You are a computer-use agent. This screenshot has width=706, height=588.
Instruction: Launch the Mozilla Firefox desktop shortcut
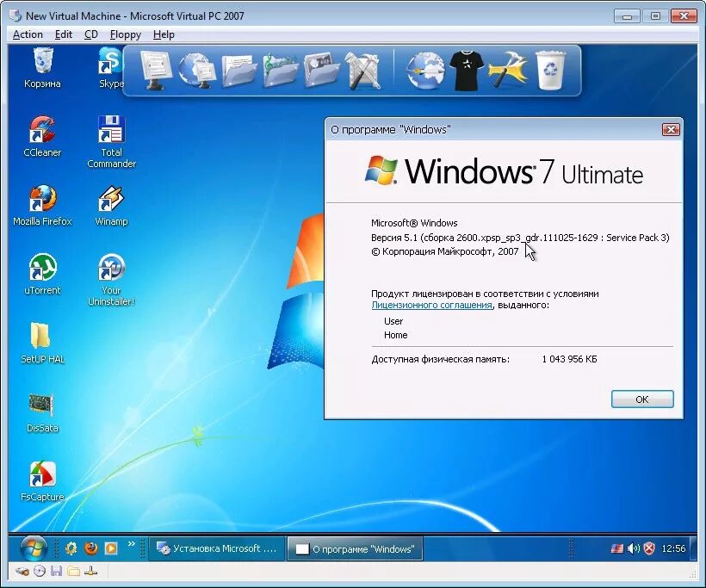(42, 205)
